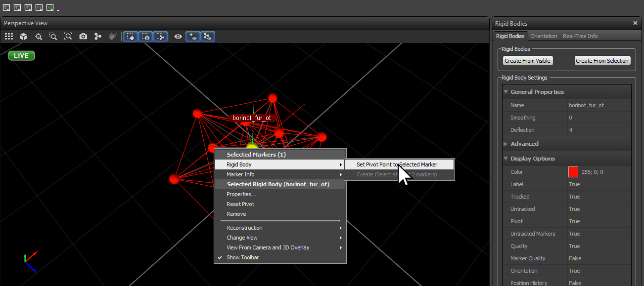Select Reset Pivot in the context menu
This screenshot has width=644, height=286.
(x=280, y=204)
